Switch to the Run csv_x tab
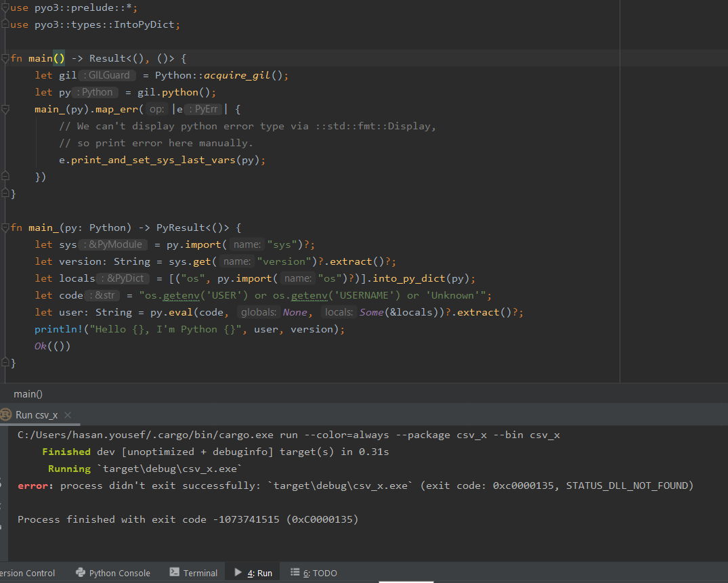This screenshot has height=583, width=728. coord(37,414)
